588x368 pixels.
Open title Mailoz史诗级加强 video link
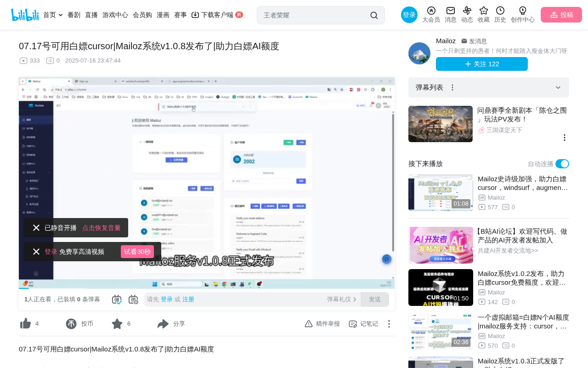[x=523, y=183]
